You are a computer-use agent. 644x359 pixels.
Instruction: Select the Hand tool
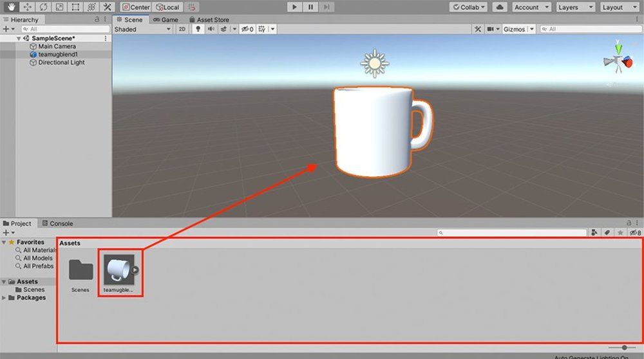[x=11, y=7]
